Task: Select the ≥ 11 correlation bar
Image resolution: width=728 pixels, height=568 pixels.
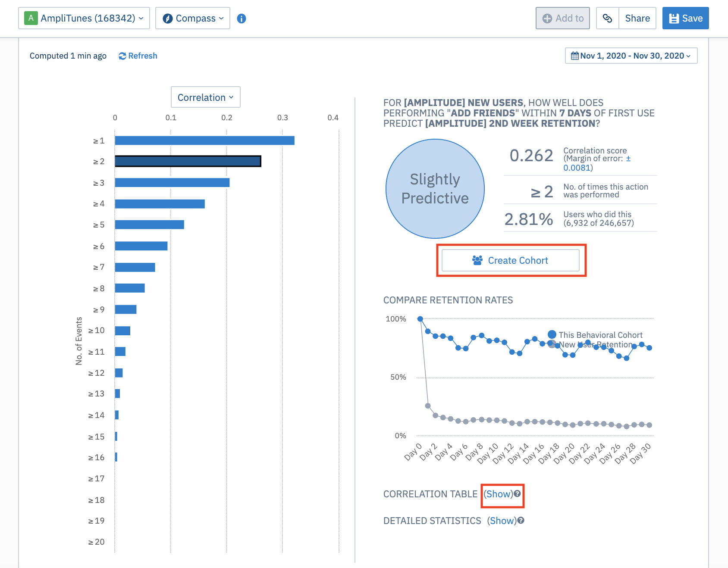Action: 120,352
